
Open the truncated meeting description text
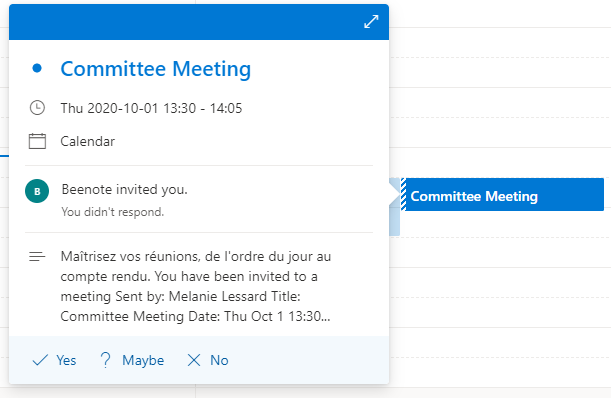(196, 286)
